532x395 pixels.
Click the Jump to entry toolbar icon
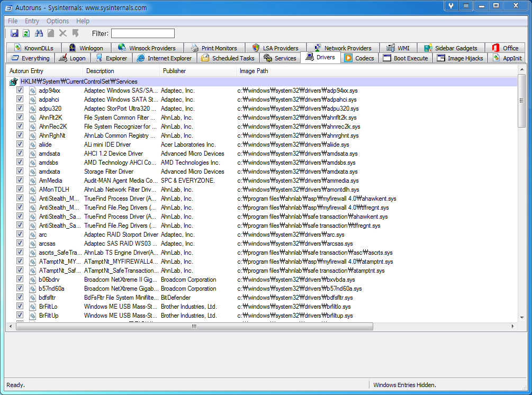(75, 33)
